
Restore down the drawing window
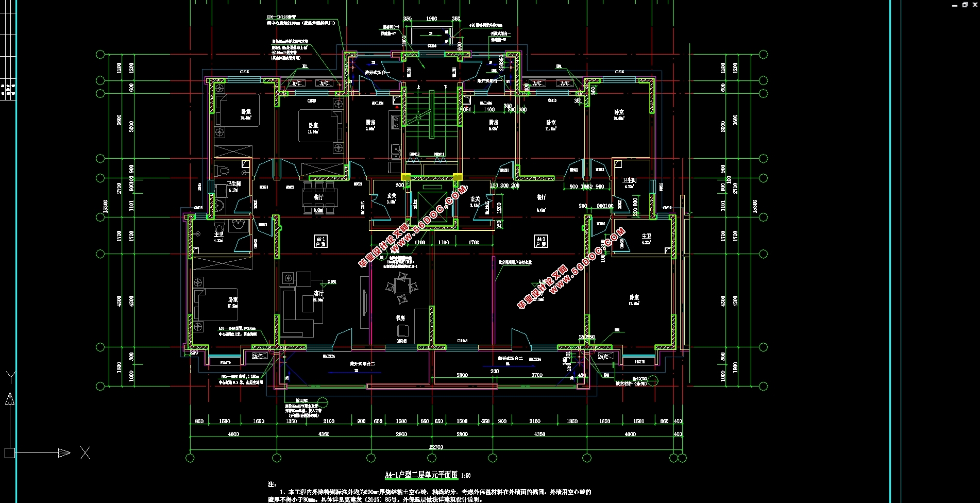(965, 5)
